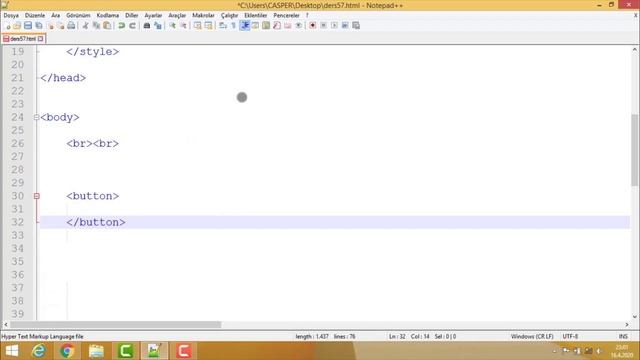Toggle the highlighted indent guide button
The width and height of the screenshot is (640, 360).
click(x=244, y=26)
